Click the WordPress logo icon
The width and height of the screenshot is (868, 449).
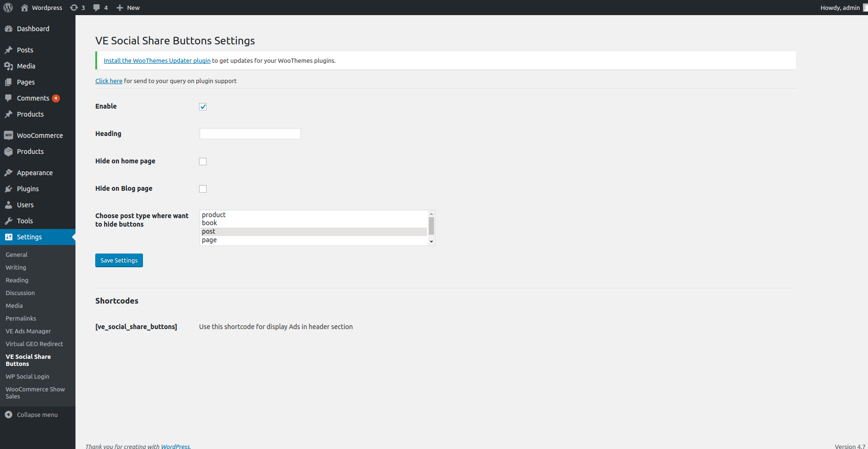(x=8, y=8)
